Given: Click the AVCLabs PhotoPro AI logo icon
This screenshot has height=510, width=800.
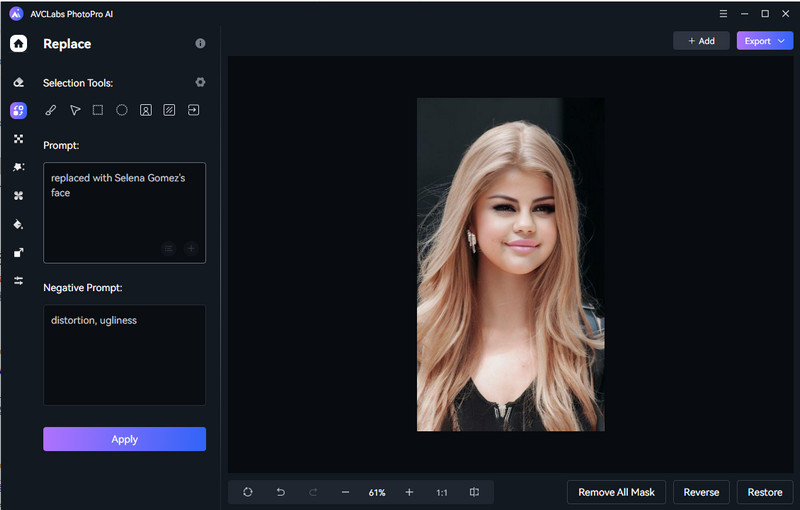Looking at the screenshot, I should 16,14.
